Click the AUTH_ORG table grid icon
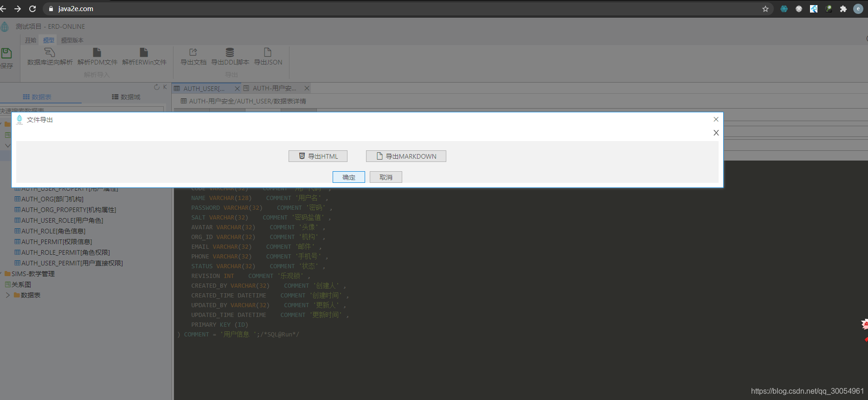The height and width of the screenshot is (400, 868). pyautogui.click(x=17, y=199)
